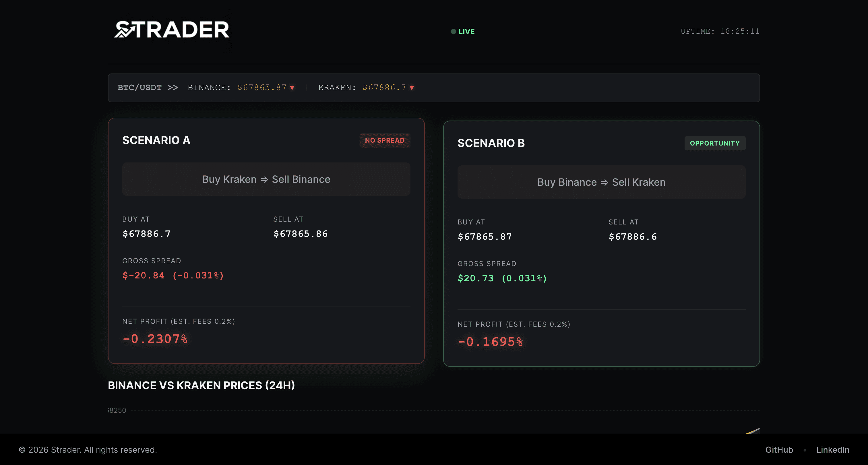Click Scenario A gross spread value
Viewport: 868px width, 465px height.
click(173, 276)
